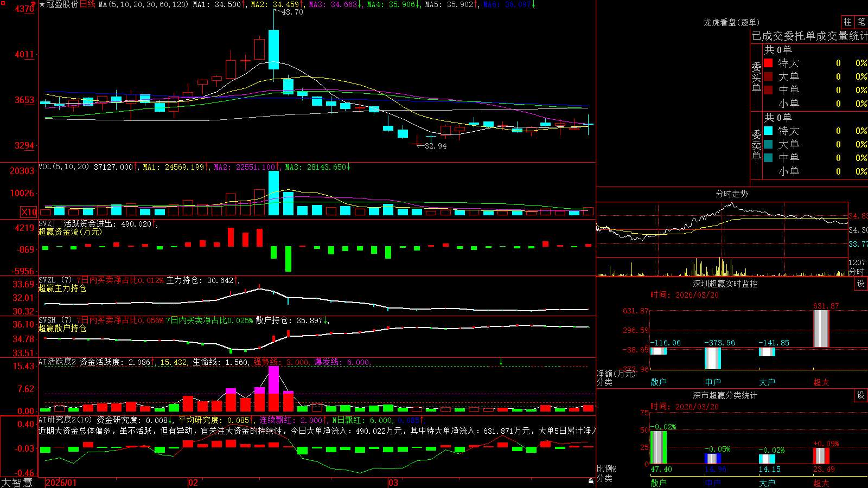The height and width of the screenshot is (488, 868).
Task: Click the 超赢主力持仓 label
Action: [62, 288]
